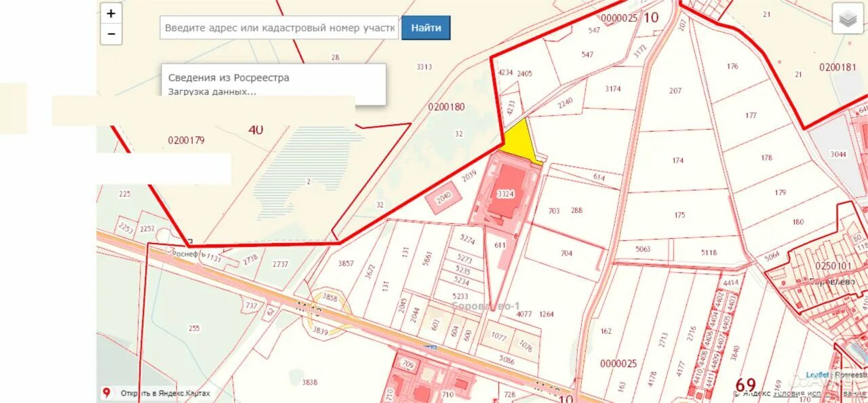Select land parcel 2737
The image size is (868, 403).
pyautogui.click(x=279, y=264)
